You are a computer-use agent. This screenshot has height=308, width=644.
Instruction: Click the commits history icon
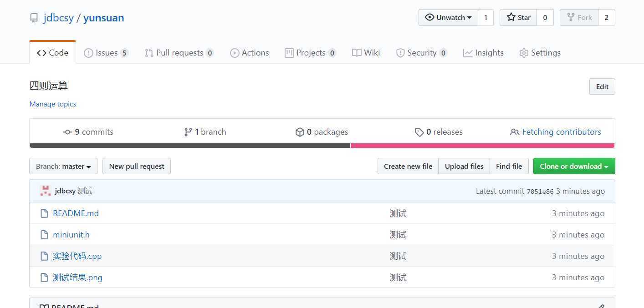click(67, 132)
